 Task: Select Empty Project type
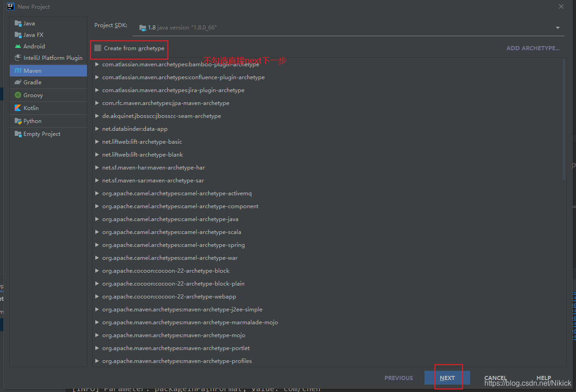tap(48, 134)
